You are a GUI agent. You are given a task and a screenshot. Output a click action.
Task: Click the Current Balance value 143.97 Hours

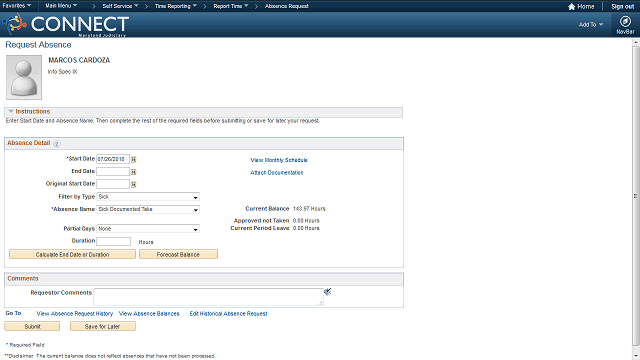point(309,209)
